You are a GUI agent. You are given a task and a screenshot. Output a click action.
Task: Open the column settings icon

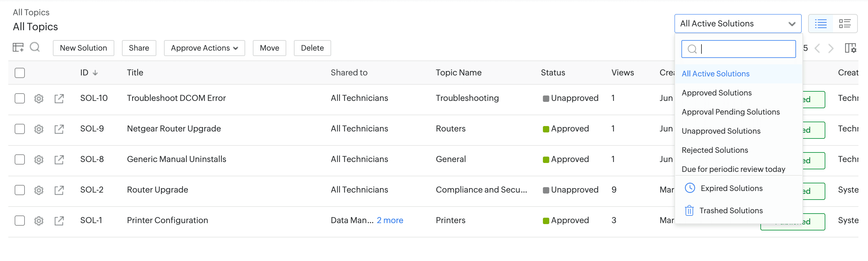point(850,48)
